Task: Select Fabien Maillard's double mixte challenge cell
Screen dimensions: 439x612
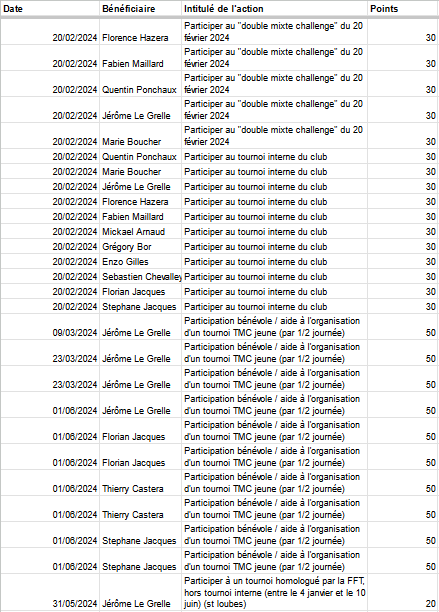Action: pyautogui.click(x=274, y=58)
